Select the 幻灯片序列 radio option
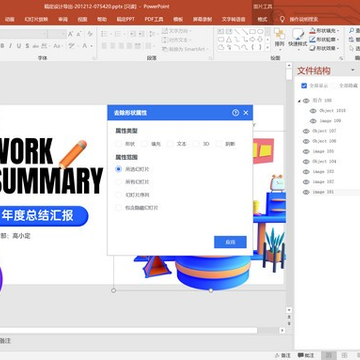The width and height of the screenshot is (360, 360). coord(118,195)
